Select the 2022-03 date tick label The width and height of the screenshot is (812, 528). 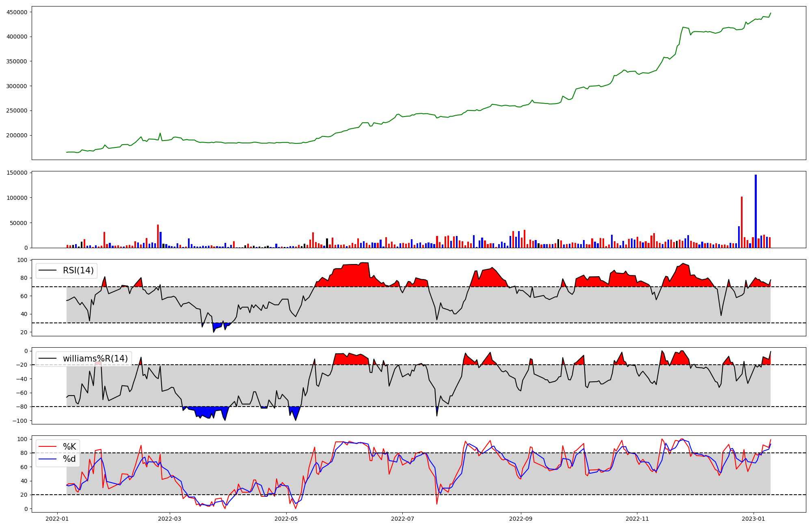pos(170,519)
